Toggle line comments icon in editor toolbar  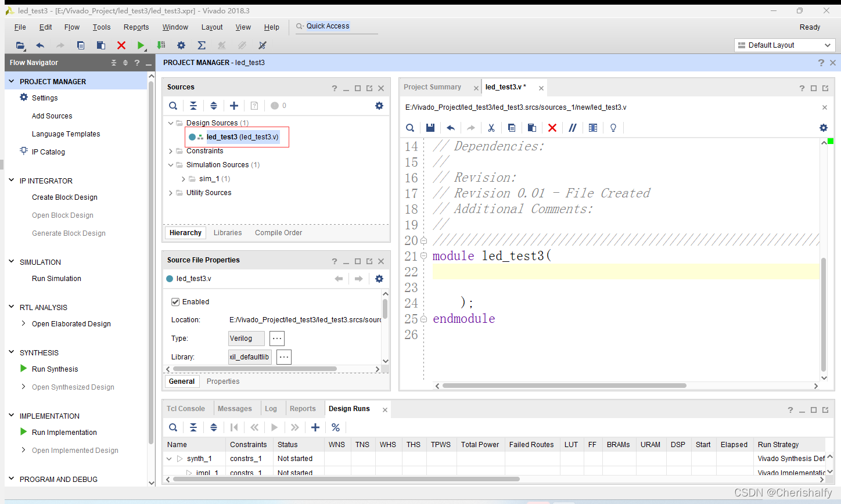[x=573, y=128]
